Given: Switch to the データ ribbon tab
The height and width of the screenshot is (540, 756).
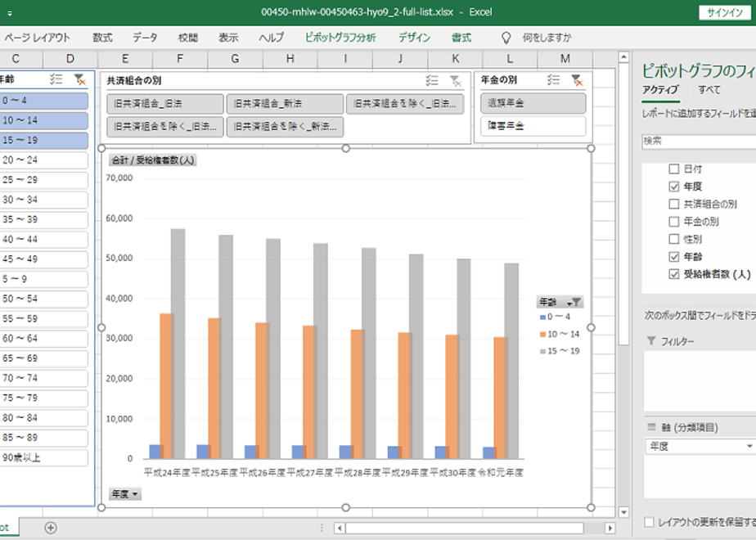Looking at the screenshot, I should 145,38.
